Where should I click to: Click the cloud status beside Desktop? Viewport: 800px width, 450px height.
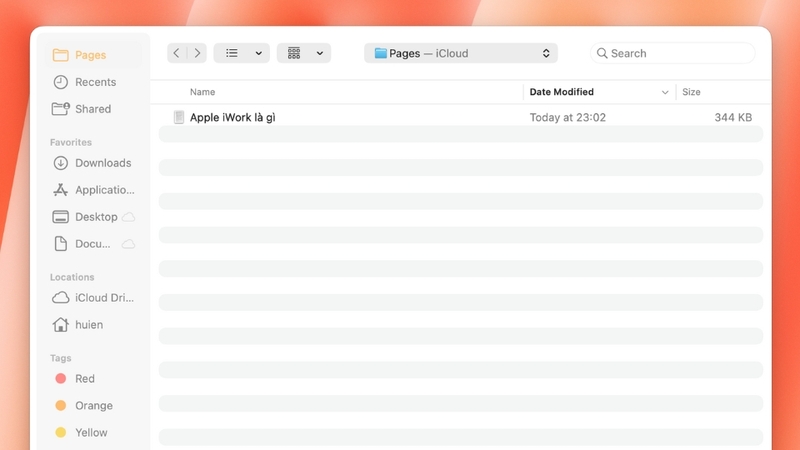point(129,217)
